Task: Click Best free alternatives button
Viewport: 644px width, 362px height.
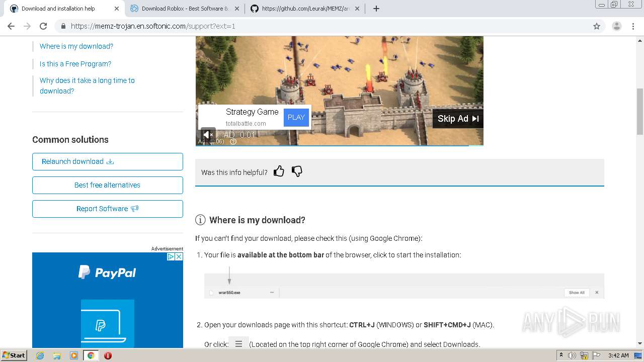Action: click(108, 185)
